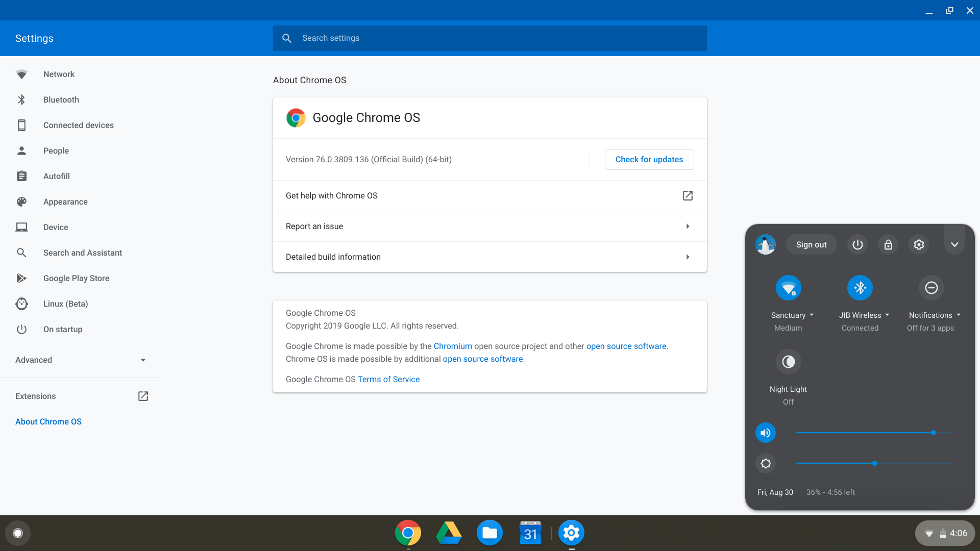This screenshot has height=551, width=980.
Task: Open Chrome browser from the shelf
Action: 408,533
